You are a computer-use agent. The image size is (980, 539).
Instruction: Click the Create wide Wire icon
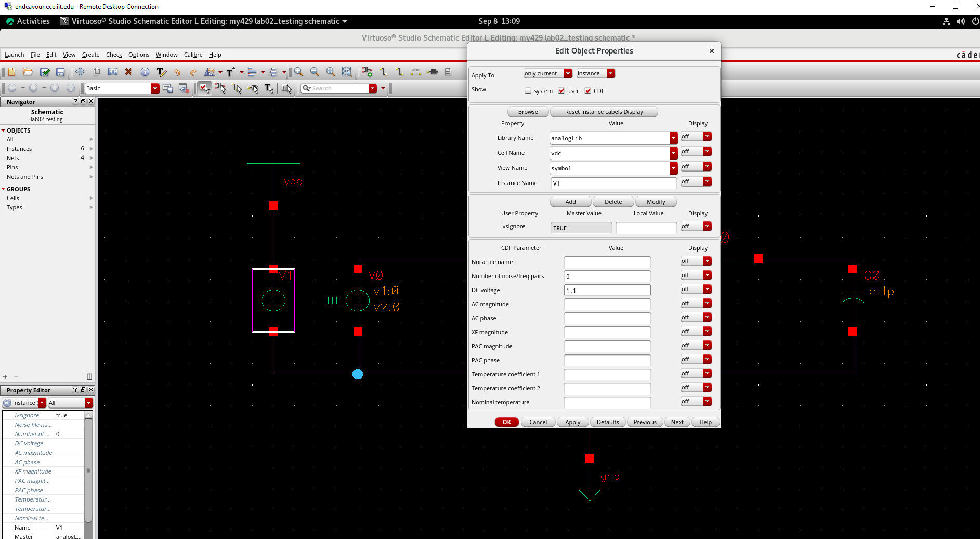(400, 72)
